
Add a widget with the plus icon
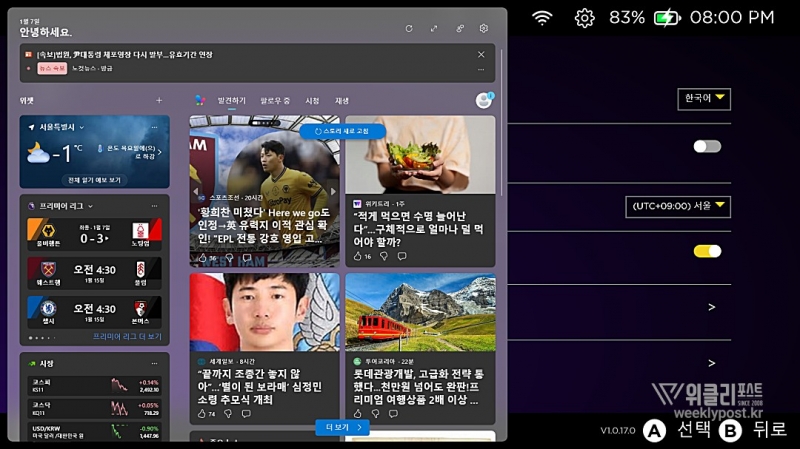coord(159,101)
